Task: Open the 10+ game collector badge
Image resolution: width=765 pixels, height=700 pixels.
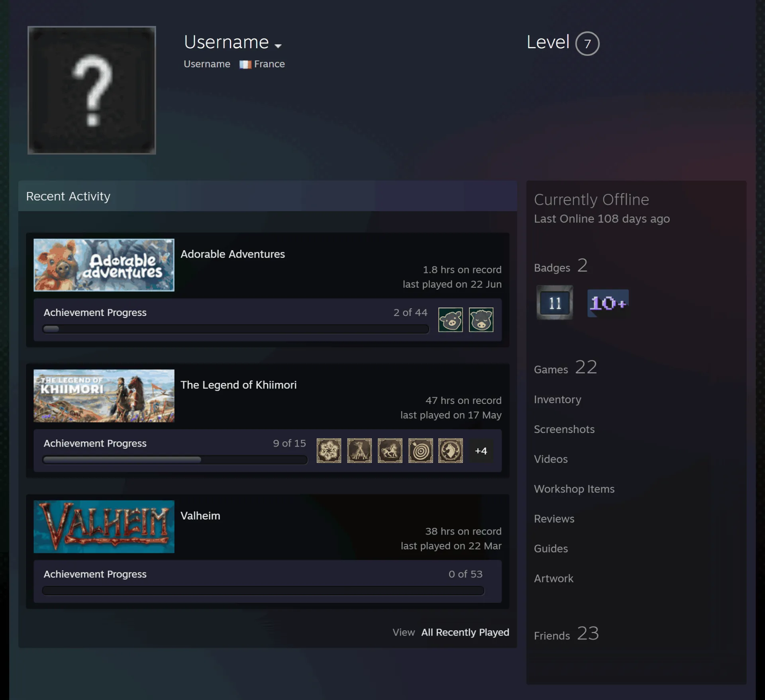Action: [608, 303]
